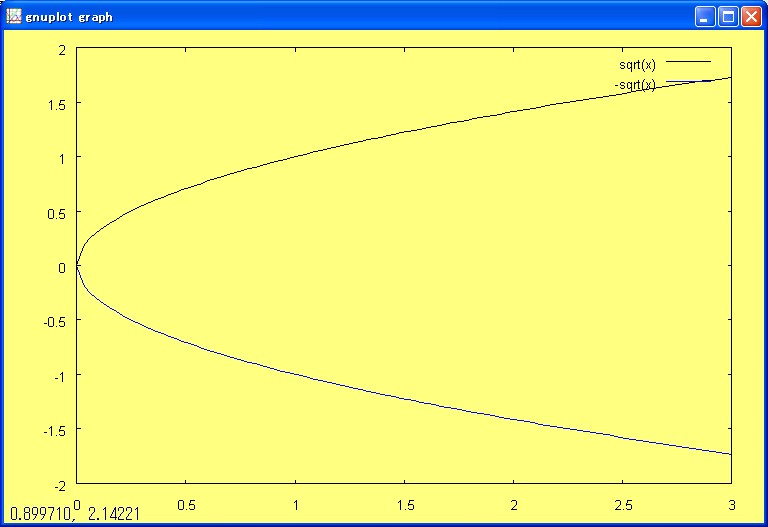Screen dimensions: 768x527
Task: Click the sqrt(x) legend label
Action: 637,65
